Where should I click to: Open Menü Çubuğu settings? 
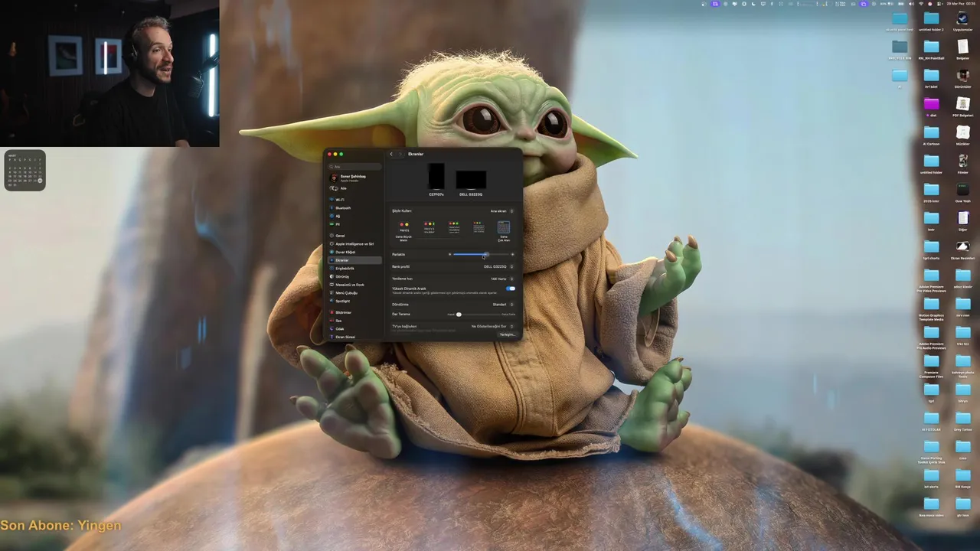[355, 293]
